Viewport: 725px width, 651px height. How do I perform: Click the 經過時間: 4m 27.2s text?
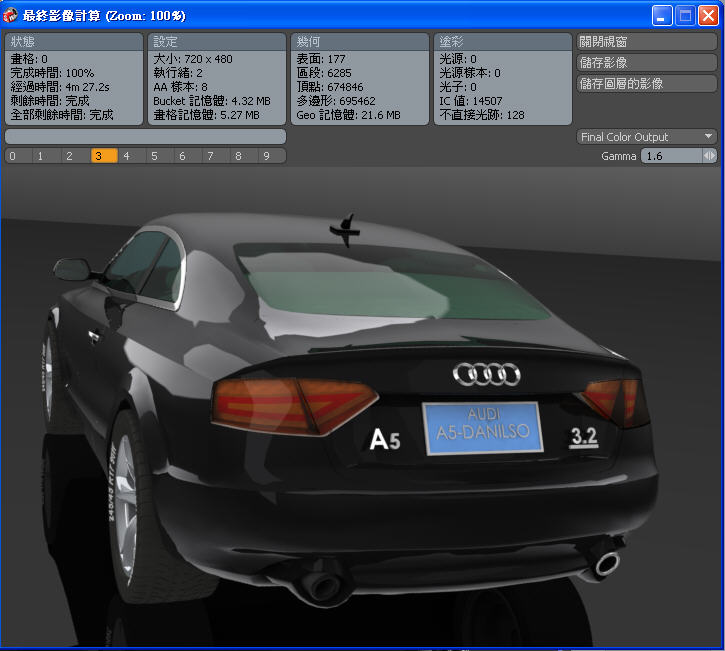pyautogui.click(x=60, y=87)
